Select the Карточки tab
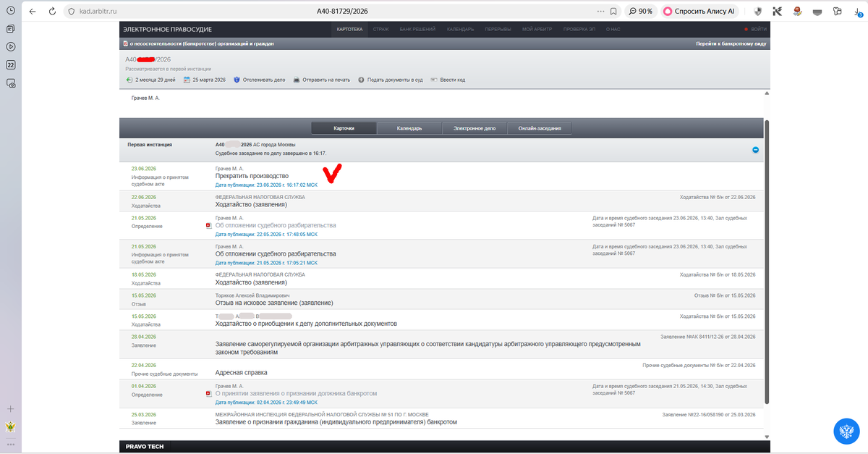The image size is (868, 454). click(x=344, y=128)
